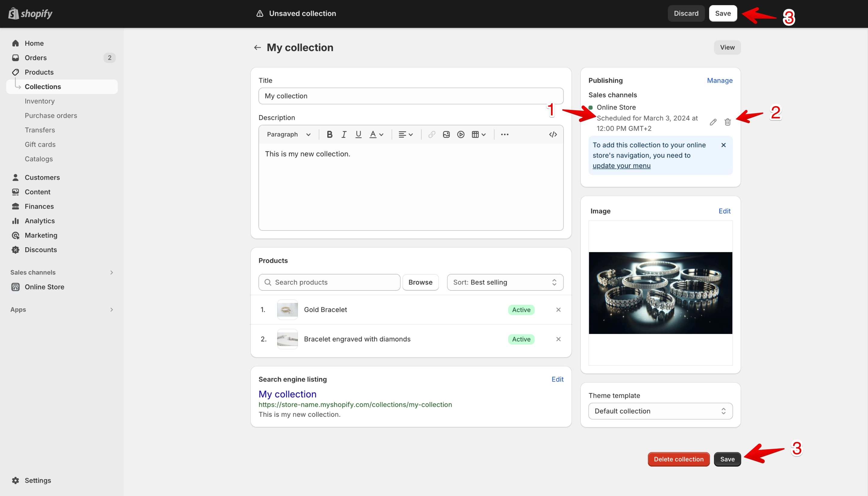
Task: Dismiss the navigation menu notice
Action: 723,145
